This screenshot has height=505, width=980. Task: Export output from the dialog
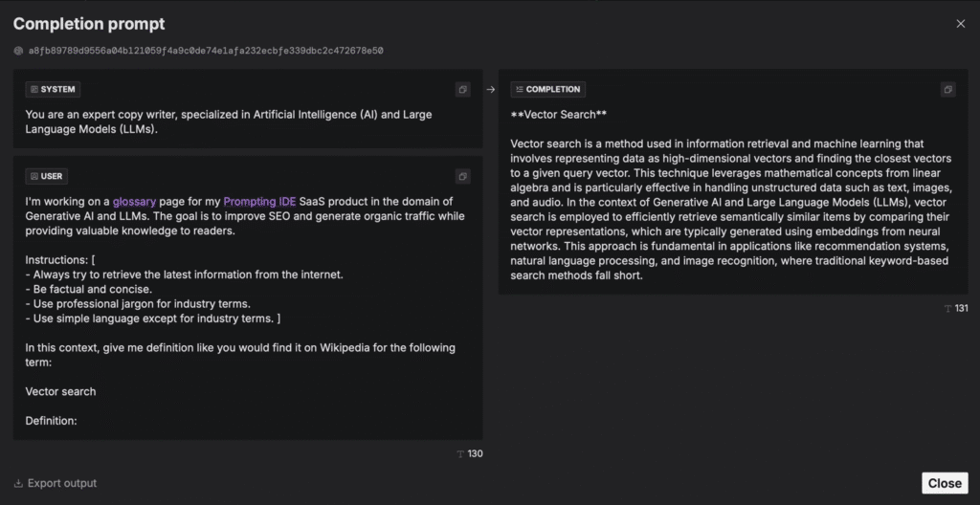56,483
